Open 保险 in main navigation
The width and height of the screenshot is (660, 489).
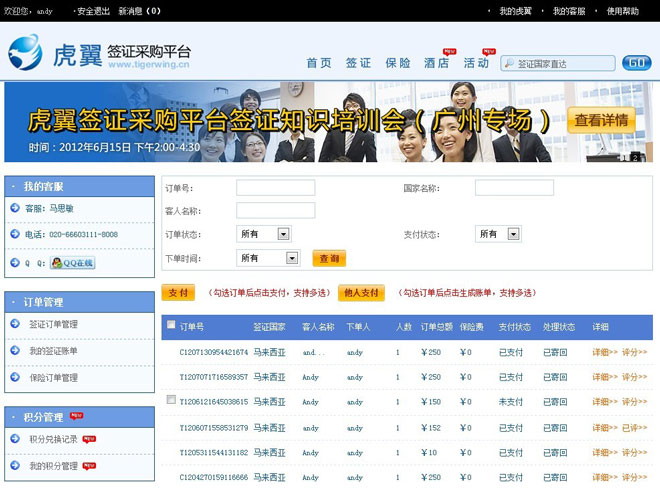click(398, 63)
